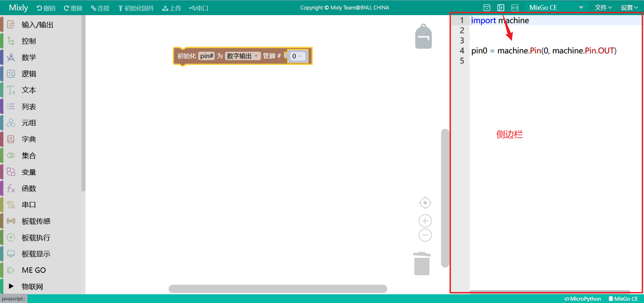Click the 数学 compass icon
The width and height of the screenshot is (644, 303).
(11, 57)
